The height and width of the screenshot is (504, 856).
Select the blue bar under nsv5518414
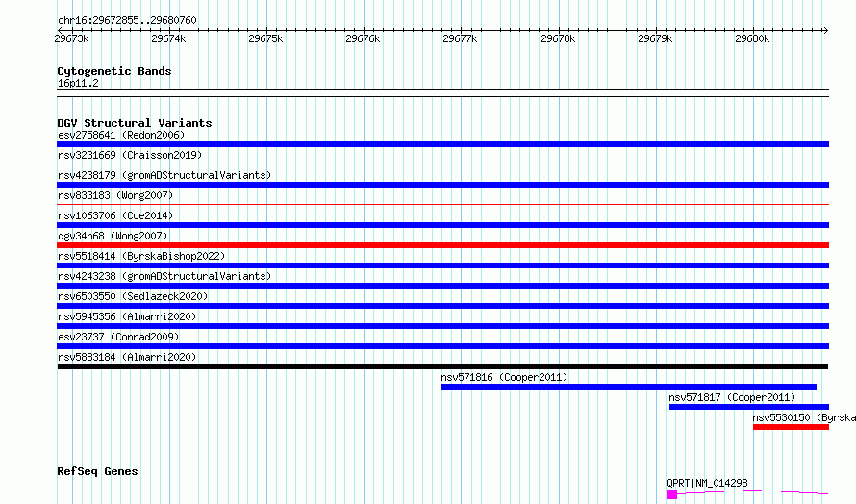coord(442,265)
